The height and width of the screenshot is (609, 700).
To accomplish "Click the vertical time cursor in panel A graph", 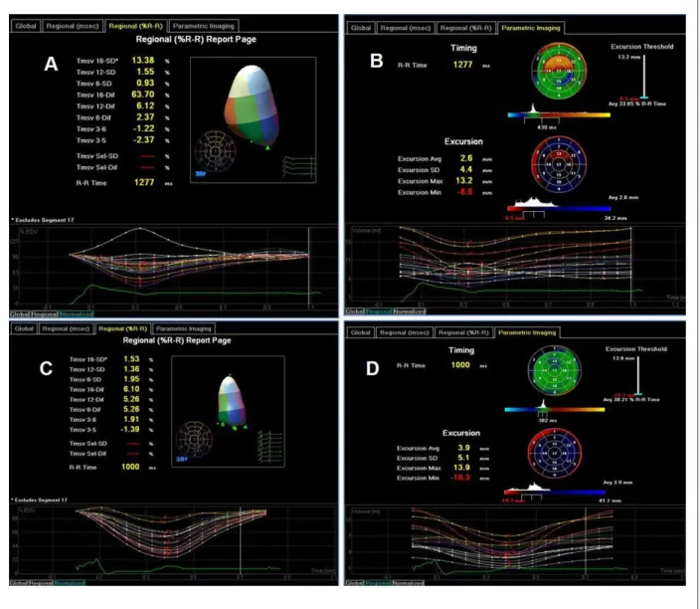I will [308, 266].
